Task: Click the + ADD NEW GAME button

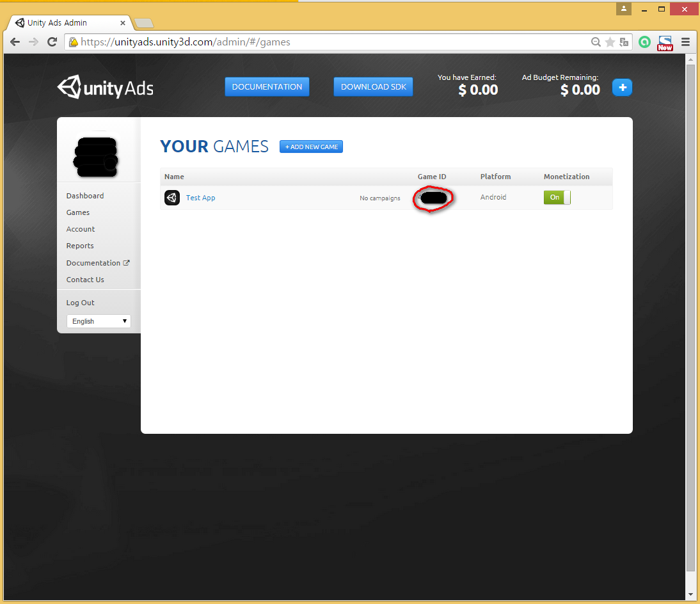Action: [311, 147]
